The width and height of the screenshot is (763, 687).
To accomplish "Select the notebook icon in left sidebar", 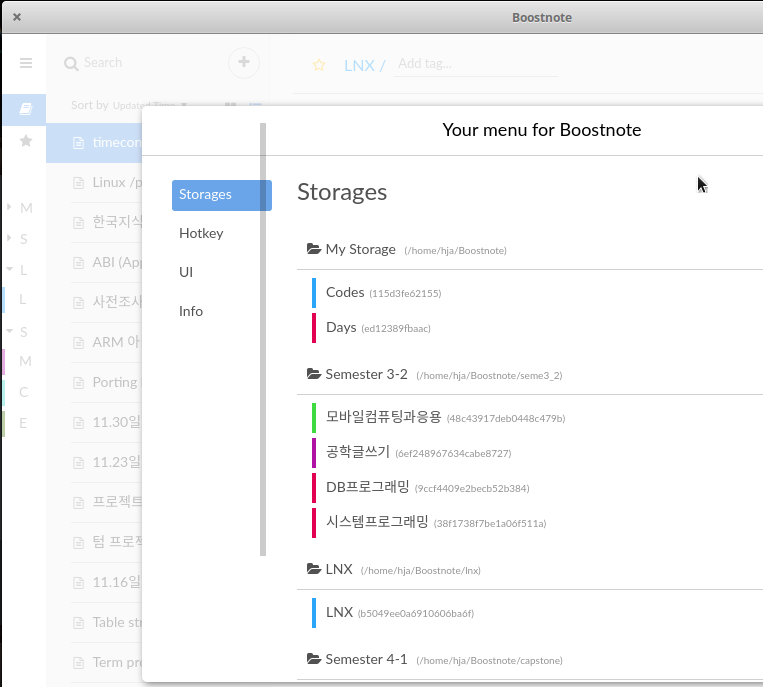I will 25,109.
